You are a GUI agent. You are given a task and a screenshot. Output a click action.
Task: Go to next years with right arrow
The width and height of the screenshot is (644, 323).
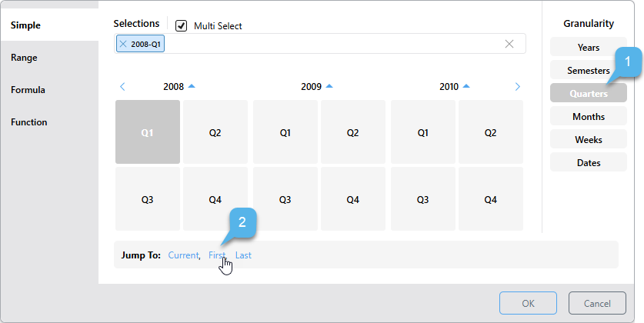point(517,87)
